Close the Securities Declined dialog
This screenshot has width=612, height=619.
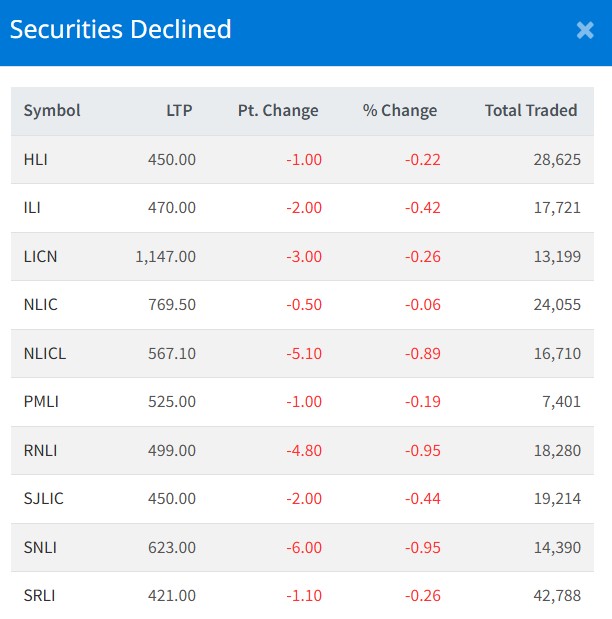tap(585, 30)
